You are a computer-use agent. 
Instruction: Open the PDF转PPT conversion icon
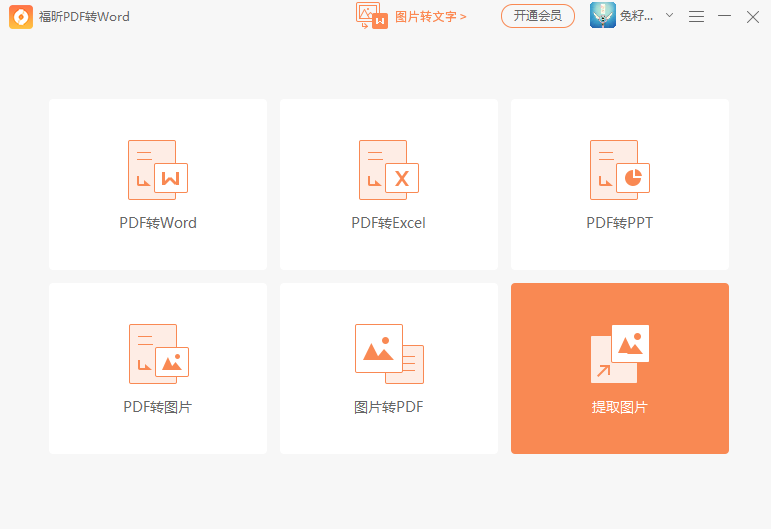click(619, 169)
